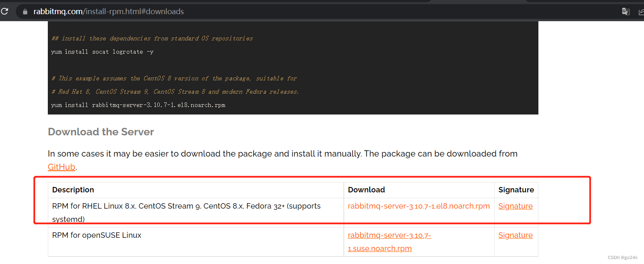Click the '# This example assumes the CentOS 8' comment

[174, 78]
